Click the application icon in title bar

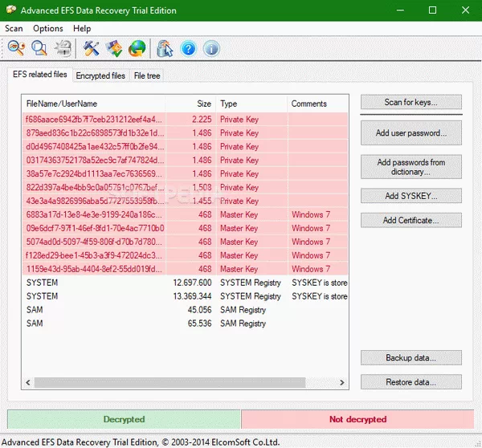[10, 10]
